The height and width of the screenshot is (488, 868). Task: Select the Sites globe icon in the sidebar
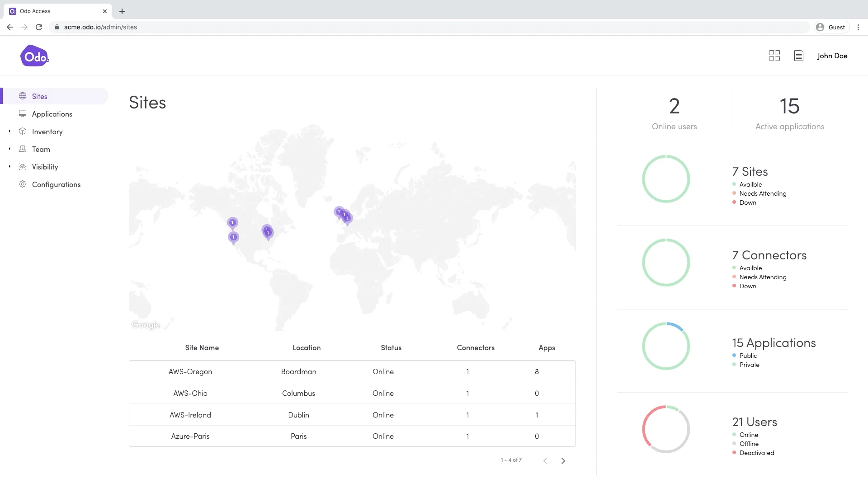click(23, 96)
